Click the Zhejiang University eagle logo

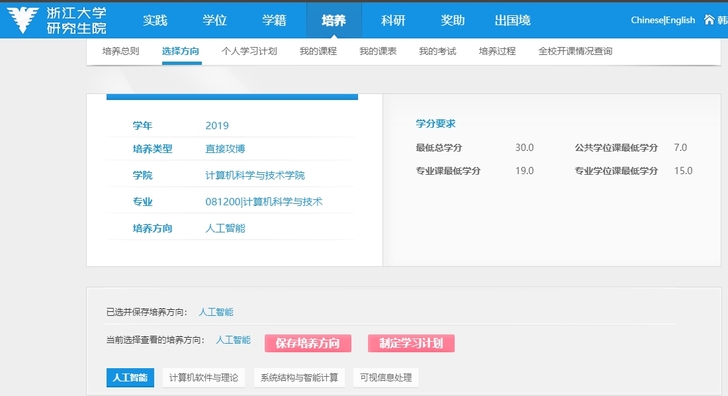[x=22, y=20]
